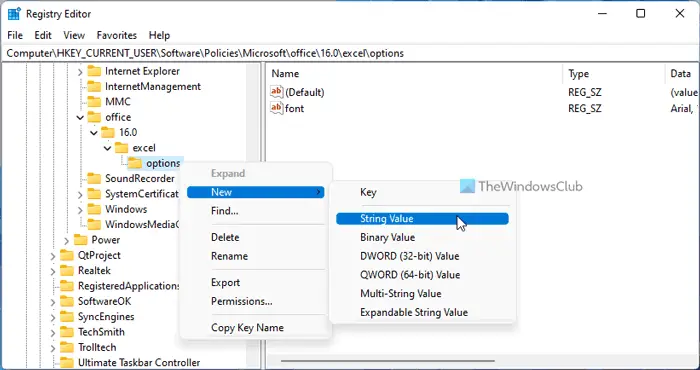The height and width of the screenshot is (370, 700).
Task: Expand the SyncEngines key
Action: click(53, 317)
